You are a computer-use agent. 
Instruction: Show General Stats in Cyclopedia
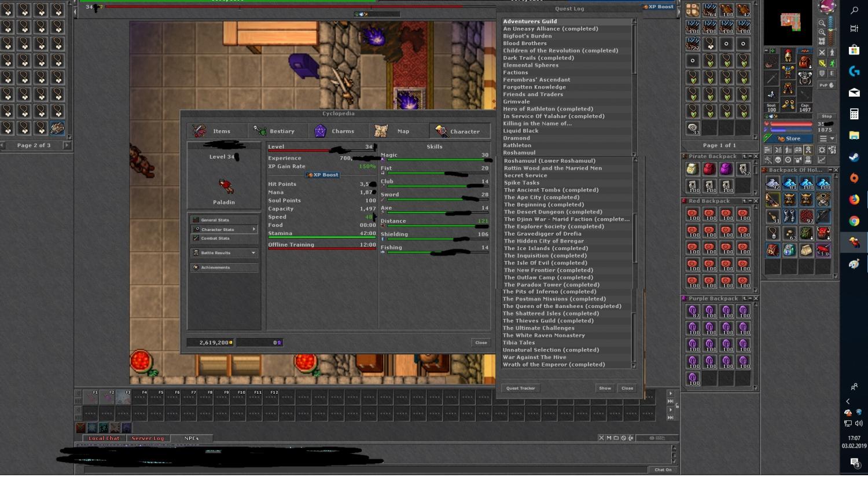click(x=224, y=220)
